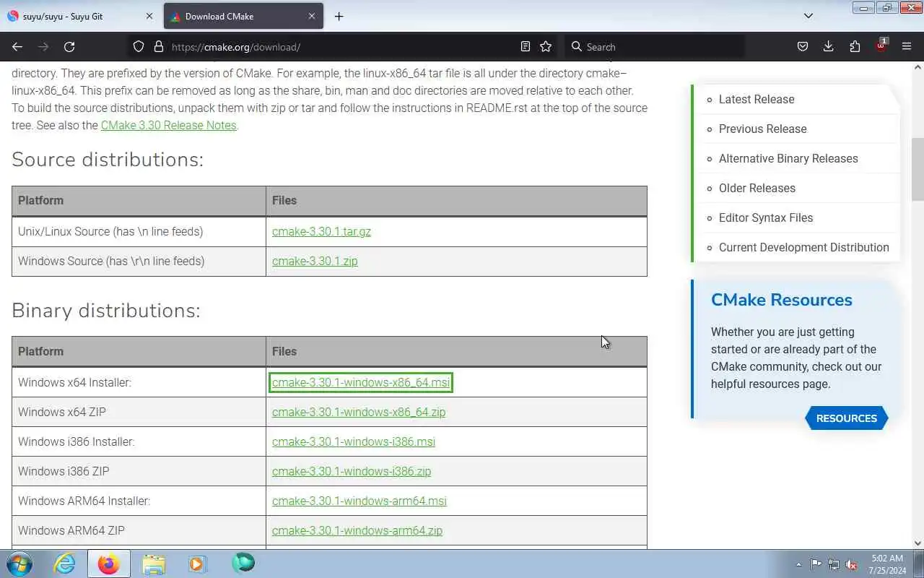Show hidden system tray icons
The width and height of the screenshot is (924, 578).
(798, 564)
